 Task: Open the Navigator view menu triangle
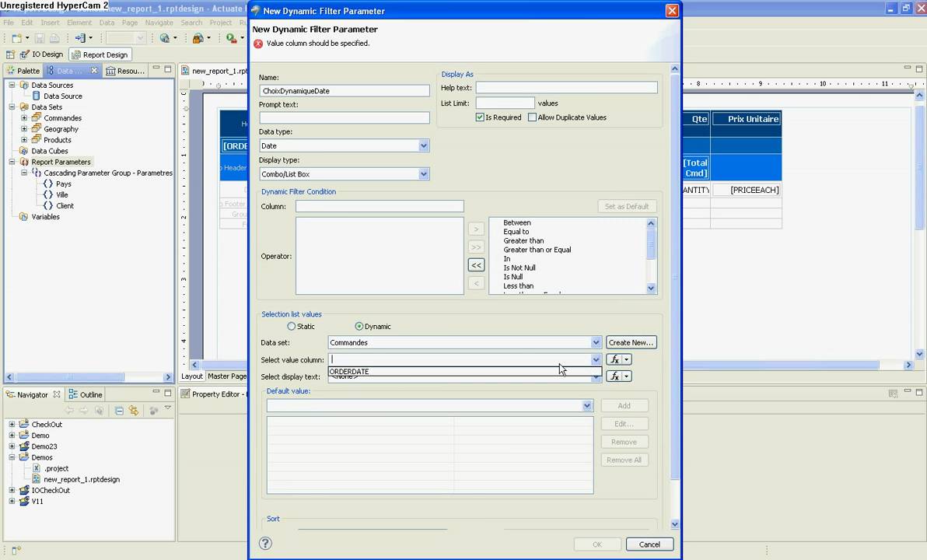(x=168, y=408)
